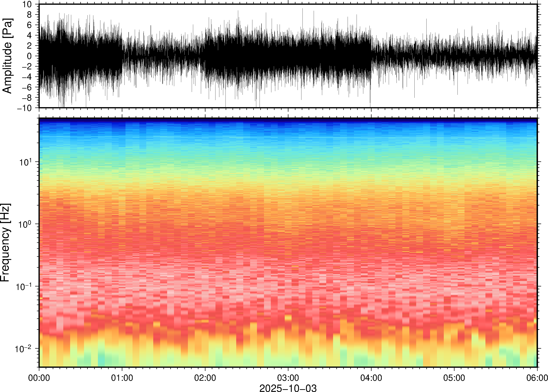
Task: Click the amplitude tick label 0
Action: (x=30, y=56)
